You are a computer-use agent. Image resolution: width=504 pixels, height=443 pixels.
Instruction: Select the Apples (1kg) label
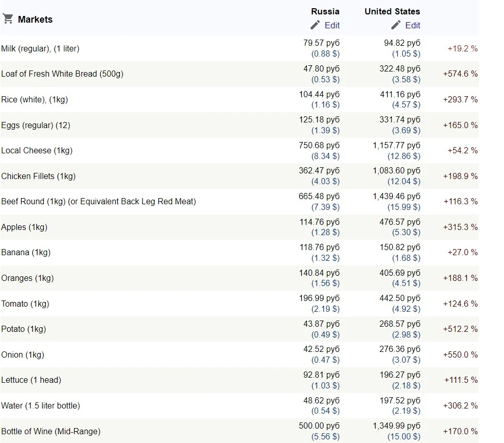click(x=24, y=227)
